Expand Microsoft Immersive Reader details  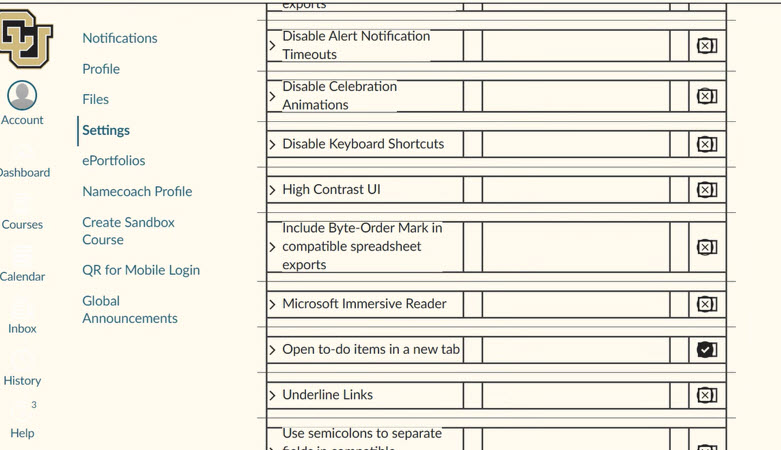coord(272,304)
